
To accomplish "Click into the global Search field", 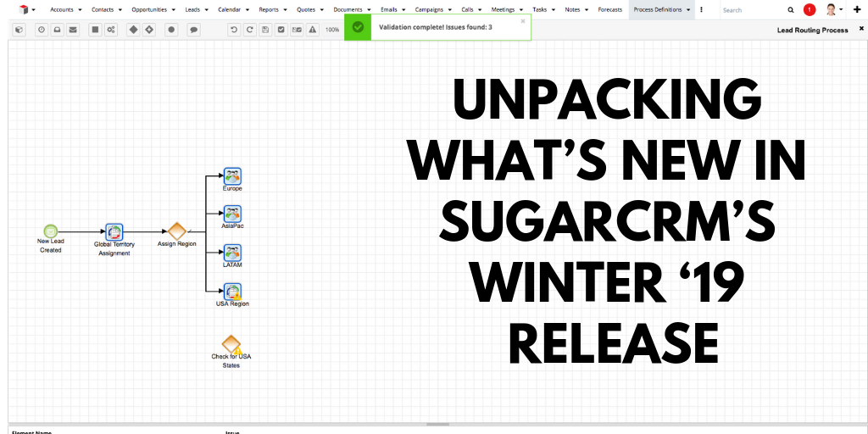I will pos(753,10).
